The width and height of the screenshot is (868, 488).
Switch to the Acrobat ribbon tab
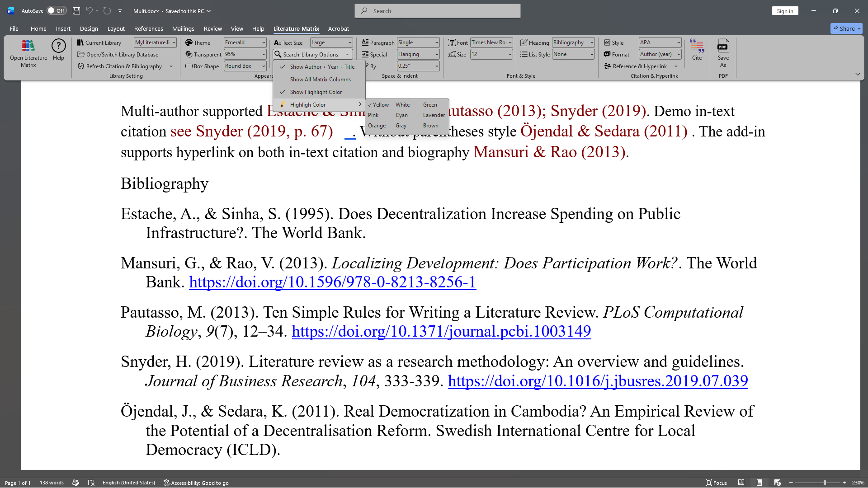pyautogui.click(x=338, y=28)
